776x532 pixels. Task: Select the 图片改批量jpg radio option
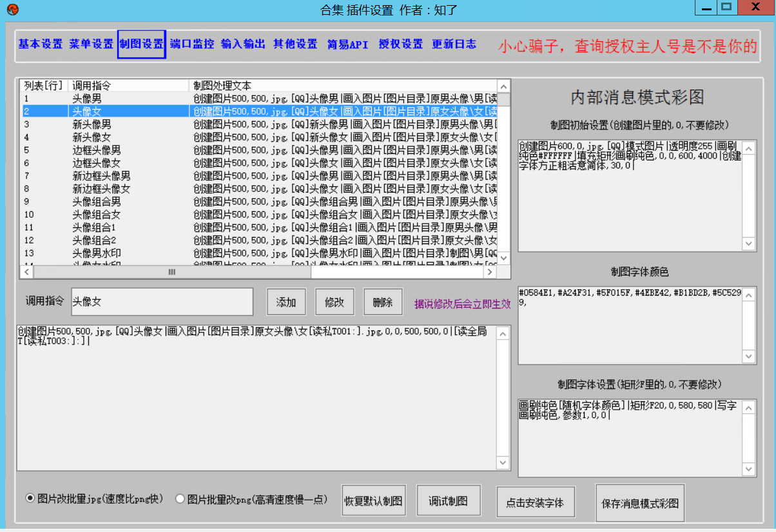pos(95,499)
